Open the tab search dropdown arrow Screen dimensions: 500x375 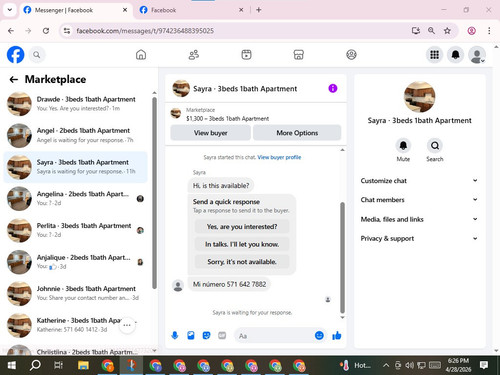pos(10,10)
